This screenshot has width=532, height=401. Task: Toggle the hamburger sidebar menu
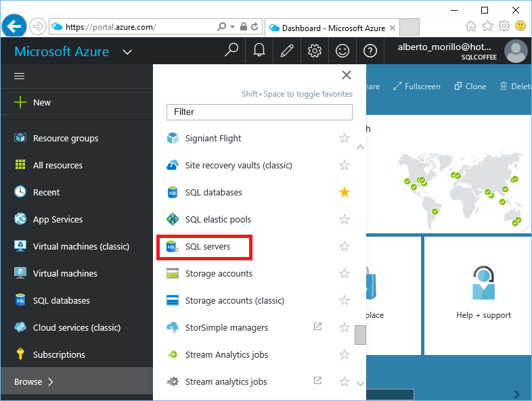[x=20, y=76]
